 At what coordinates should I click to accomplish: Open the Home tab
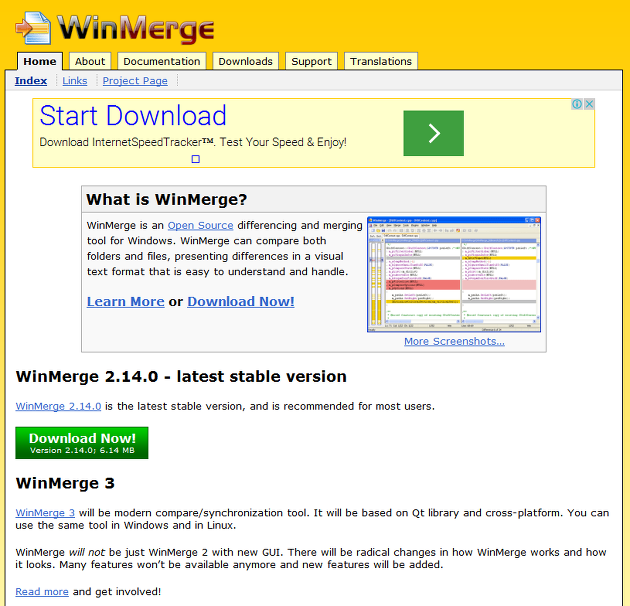40,61
